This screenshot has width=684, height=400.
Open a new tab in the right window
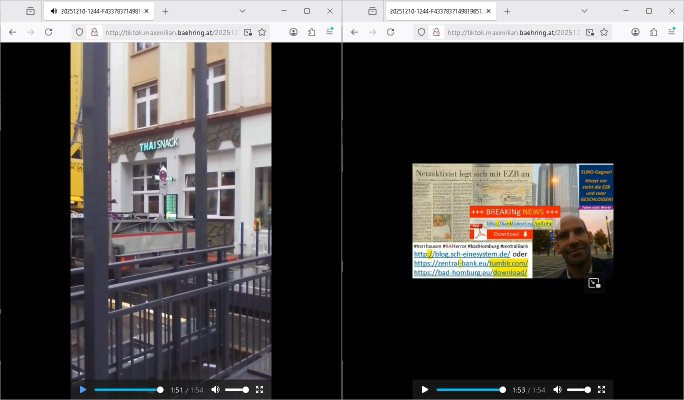pos(508,10)
